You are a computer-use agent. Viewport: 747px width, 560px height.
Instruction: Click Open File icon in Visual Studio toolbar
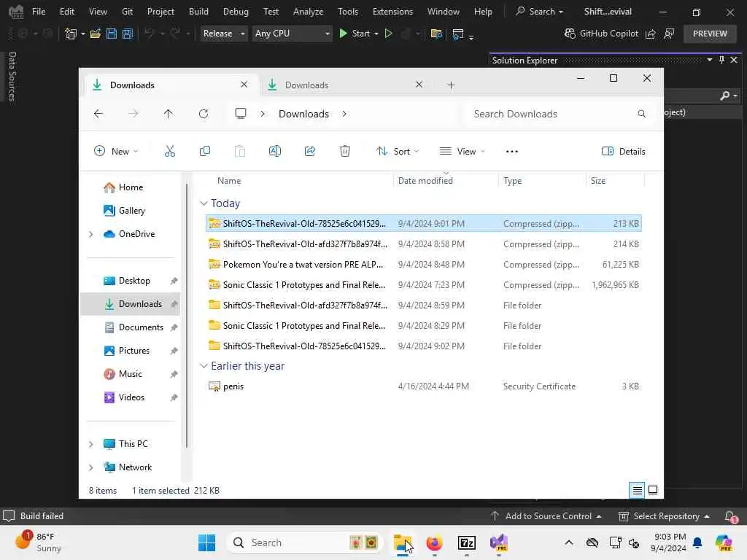pyautogui.click(x=96, y=34)
